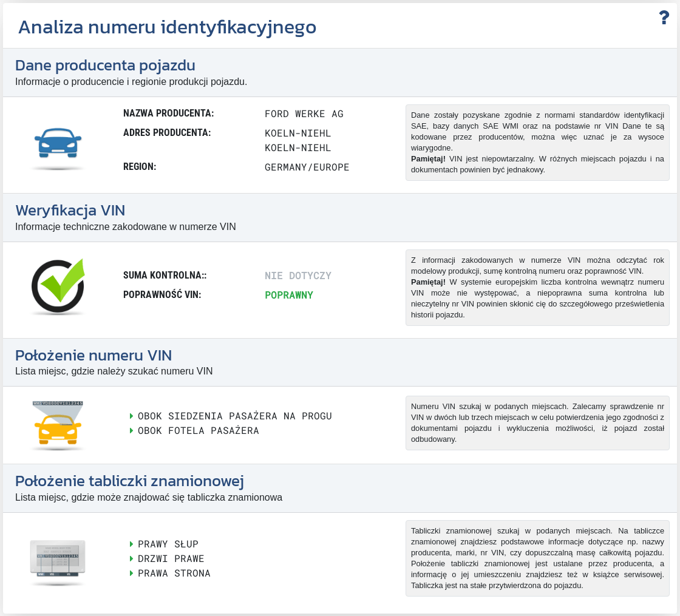
Task: Select the 'FORD WERKE AG' value
Action: click(304, 114)
